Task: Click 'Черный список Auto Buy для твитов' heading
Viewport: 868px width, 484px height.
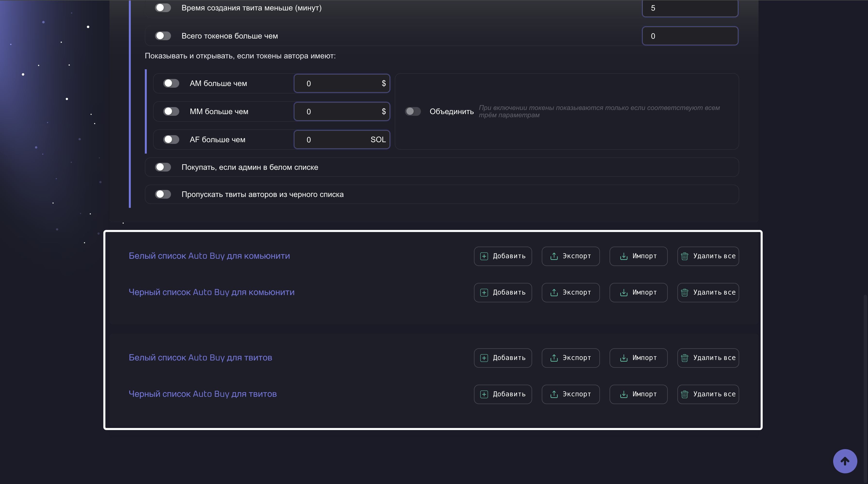Action: [x=202, y=394]
